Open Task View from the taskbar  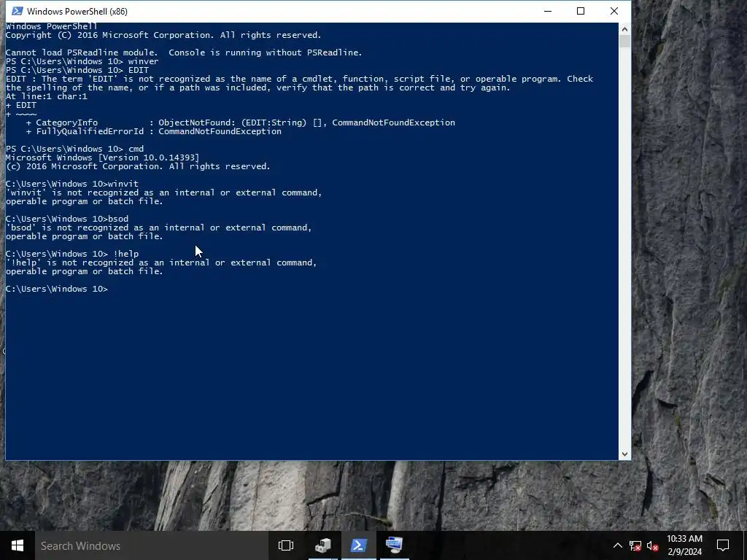286,545
